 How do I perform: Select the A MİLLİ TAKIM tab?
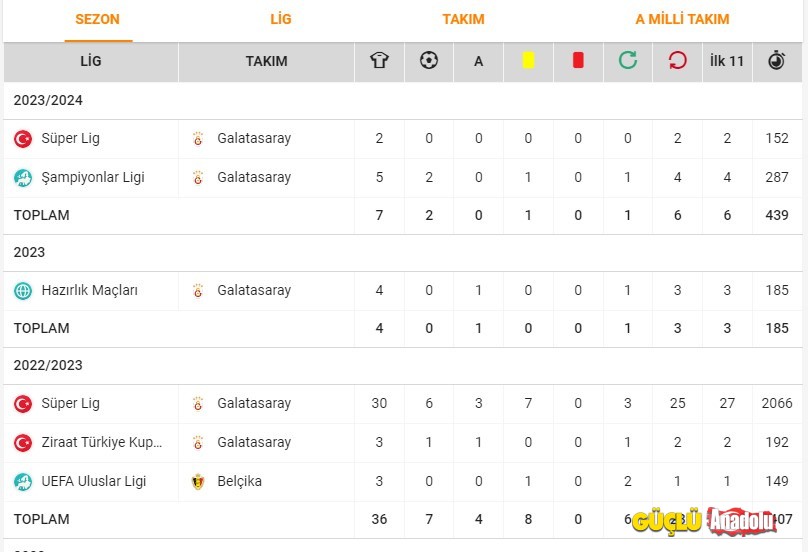pos(682,19)
